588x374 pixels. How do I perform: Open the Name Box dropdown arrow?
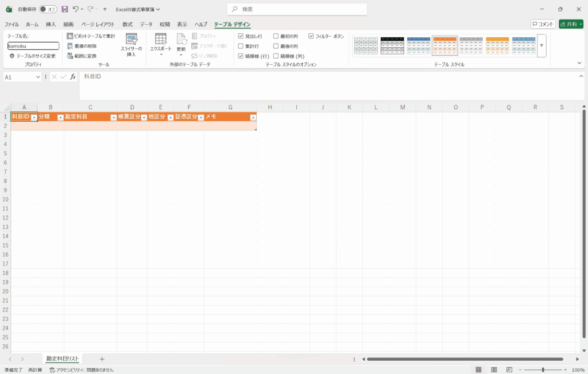coord(38,77)
